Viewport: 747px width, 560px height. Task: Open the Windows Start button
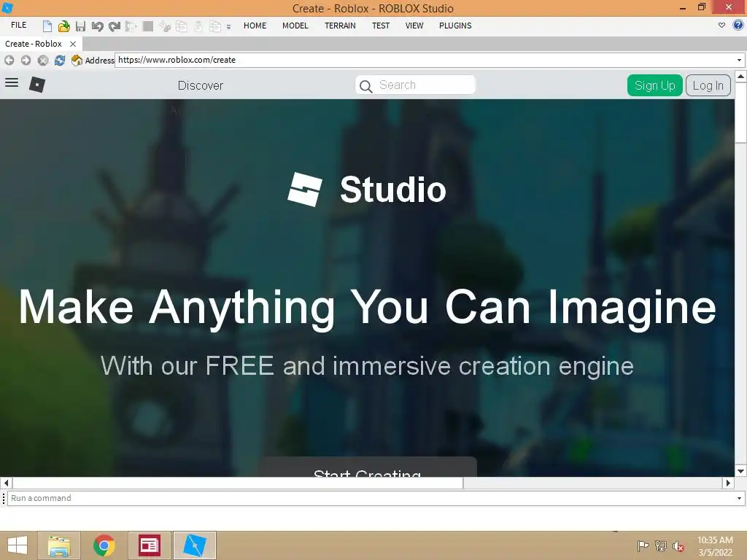pyautogui.click(x=18, y=545)
